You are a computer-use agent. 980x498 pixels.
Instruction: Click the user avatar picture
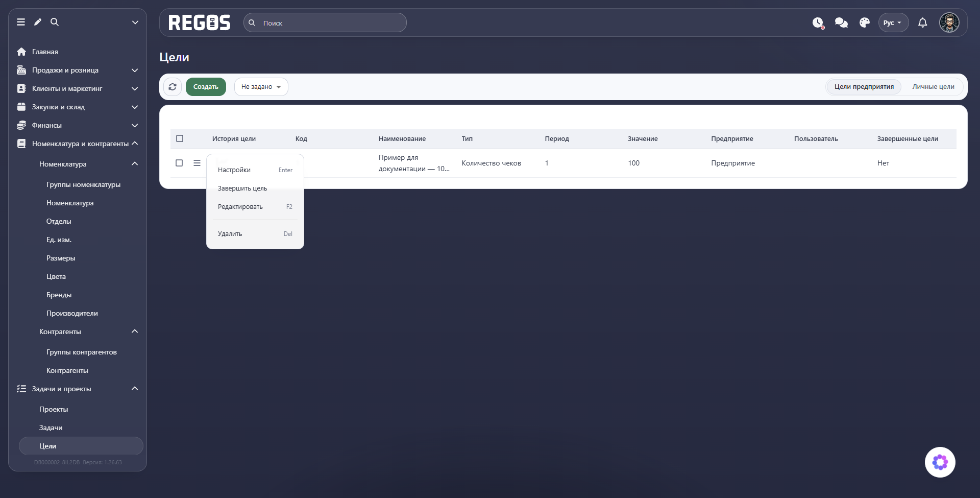coord(949,23)
